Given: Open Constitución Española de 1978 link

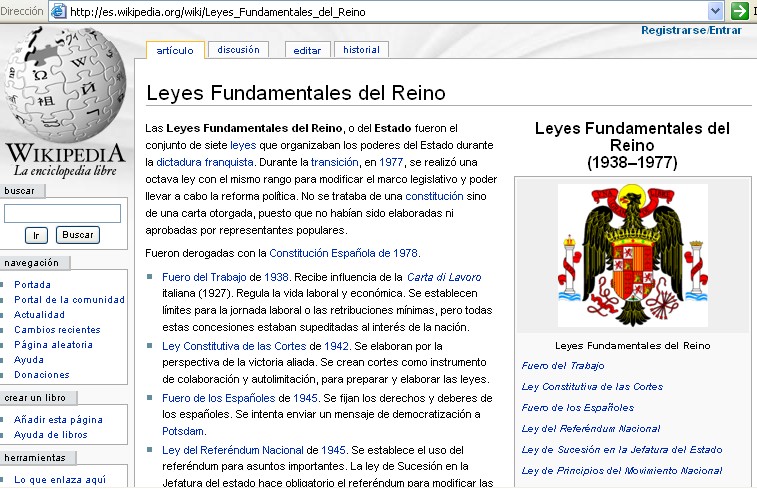Looking at the screenshot, I should (344, 253).
